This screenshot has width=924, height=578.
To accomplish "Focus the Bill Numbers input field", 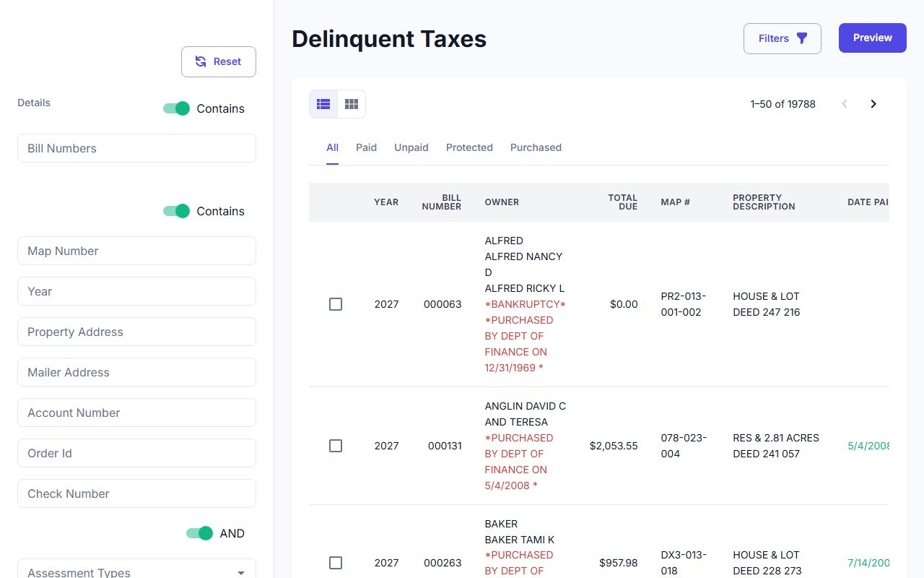I will [x=136, y=148].
